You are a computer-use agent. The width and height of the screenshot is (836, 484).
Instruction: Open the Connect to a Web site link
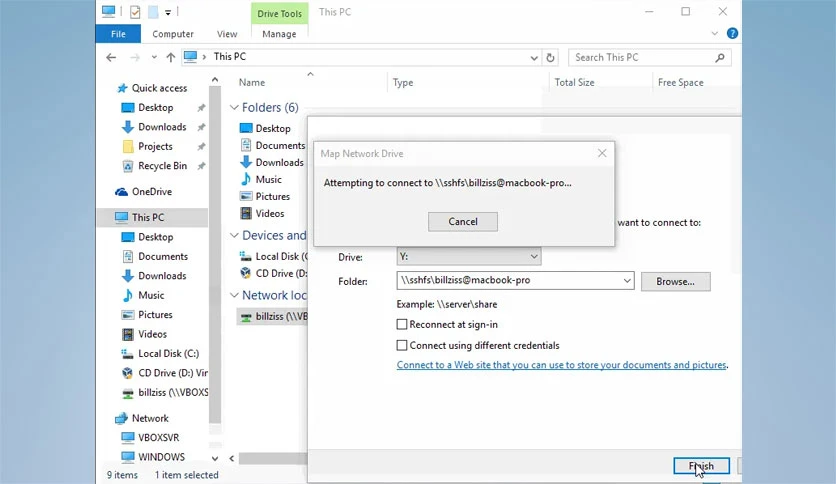[561, 365]
